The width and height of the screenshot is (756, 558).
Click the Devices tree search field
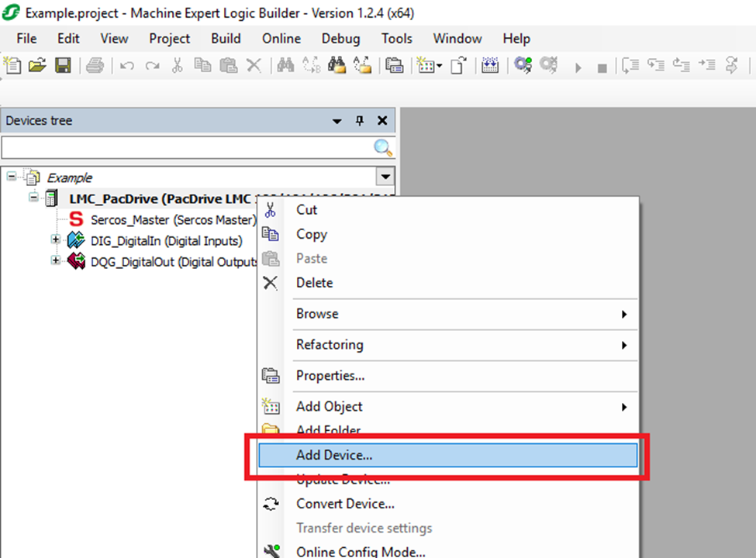click(186, 148)
